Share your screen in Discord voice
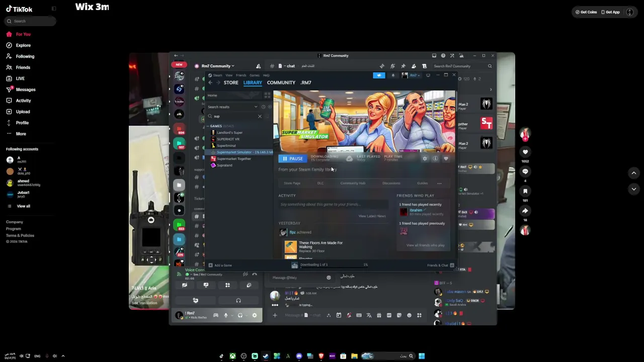This screenshot has width=644, height=362. [206, 285]
